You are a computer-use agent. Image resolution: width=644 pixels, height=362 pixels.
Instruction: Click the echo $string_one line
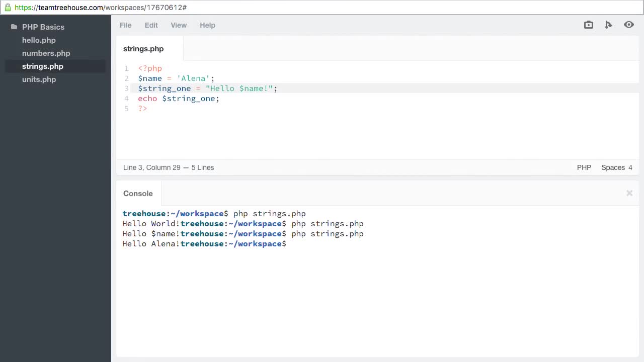(x=179, y=99)
